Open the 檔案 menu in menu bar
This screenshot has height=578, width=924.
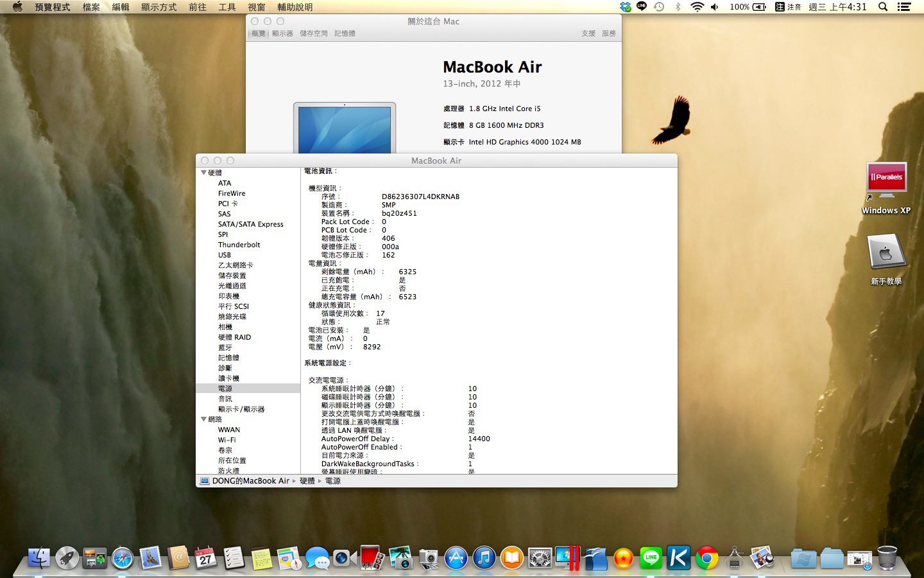click(91, 7)
